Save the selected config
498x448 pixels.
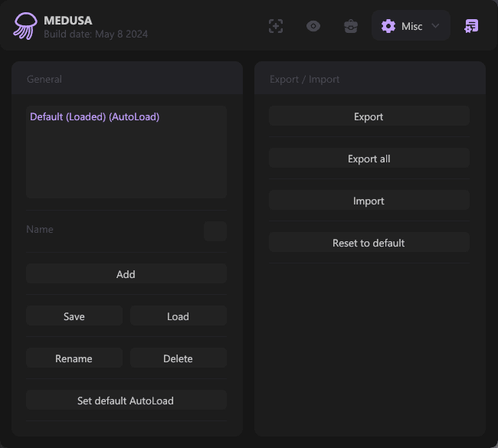pyautogui.click(x=74, y=316)
